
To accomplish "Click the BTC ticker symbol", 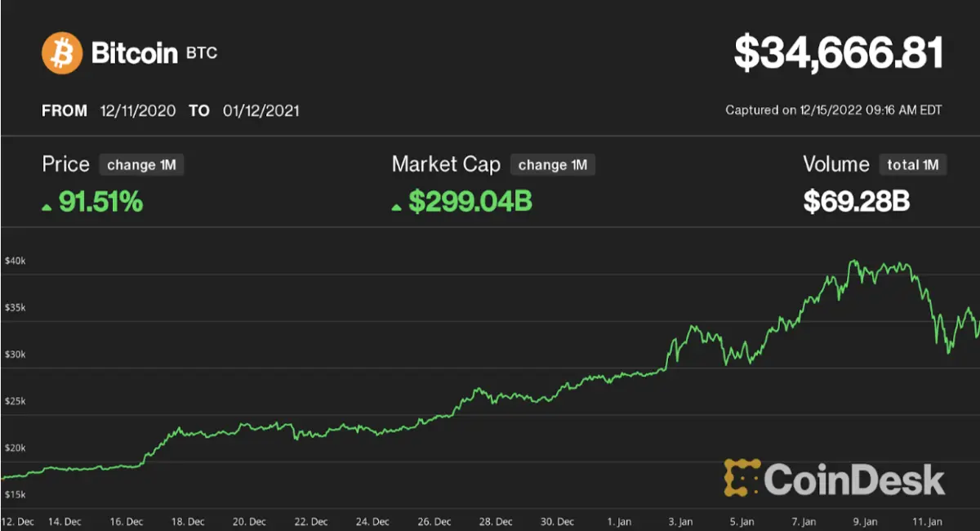I will click(201, 55).
